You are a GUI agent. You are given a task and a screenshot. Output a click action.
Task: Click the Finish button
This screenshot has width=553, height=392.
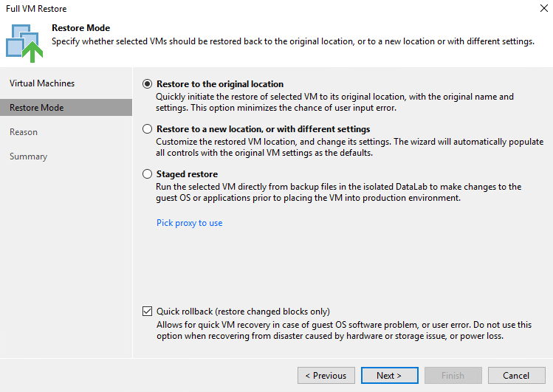pyautogui.click(x=453, y=376)
